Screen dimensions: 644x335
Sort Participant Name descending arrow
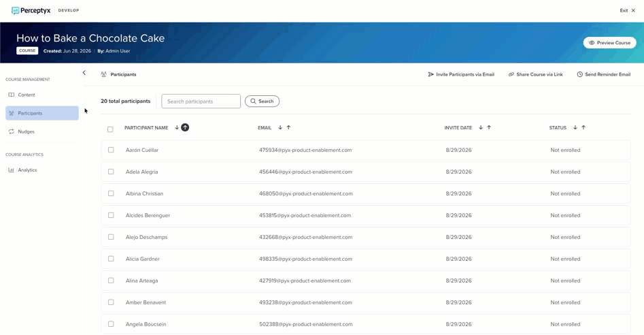[x=177, y=127]
